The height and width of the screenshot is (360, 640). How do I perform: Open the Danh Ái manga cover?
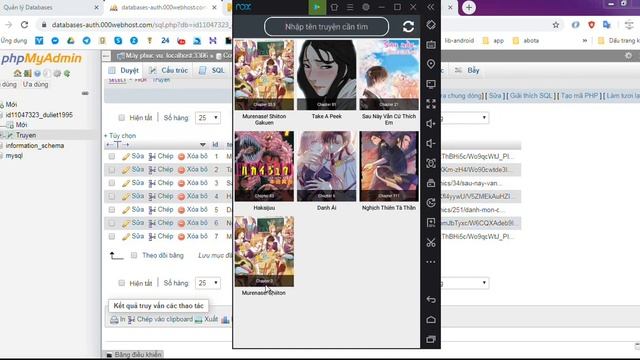click(x=327, y=166)
